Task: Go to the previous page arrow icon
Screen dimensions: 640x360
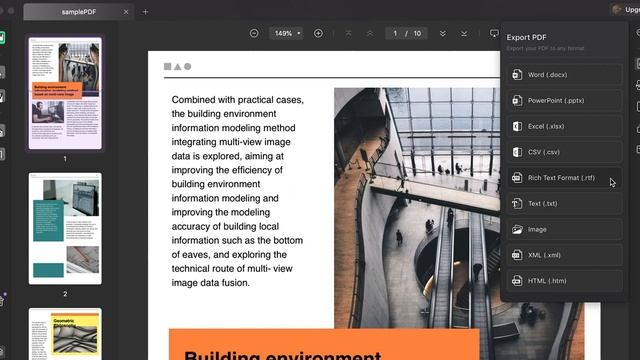Action: (x=370, y=33)
